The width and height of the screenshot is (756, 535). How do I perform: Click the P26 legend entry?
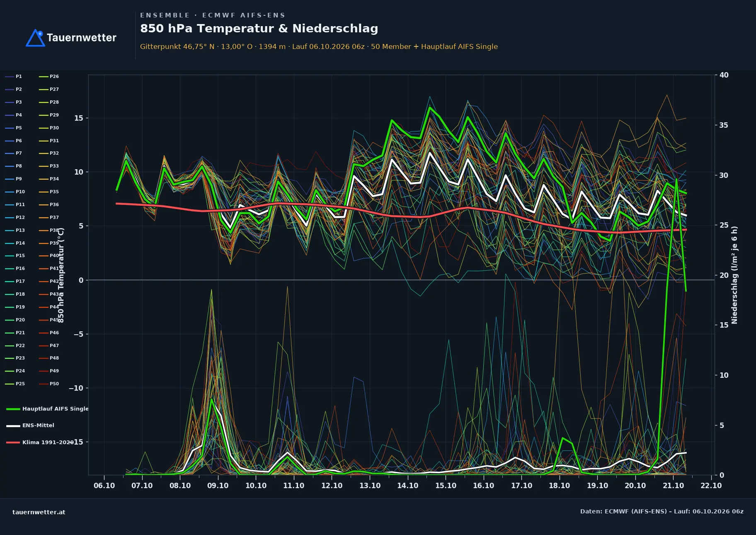[49, 76]
